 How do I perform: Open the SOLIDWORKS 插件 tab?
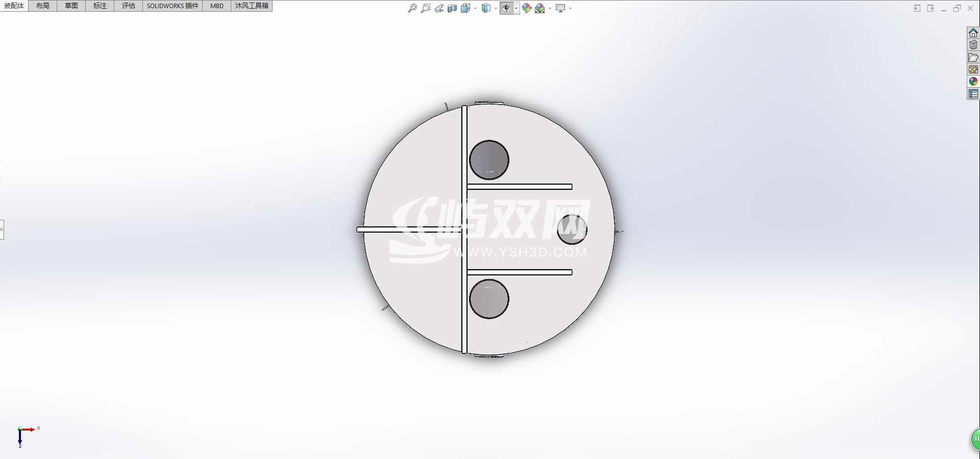[x=173, y=6]
